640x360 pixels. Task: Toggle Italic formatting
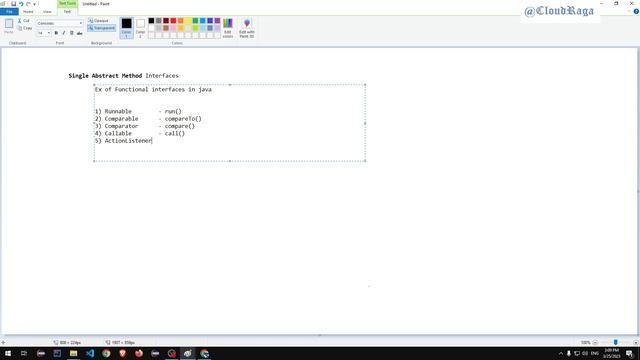tap(64, 33)
